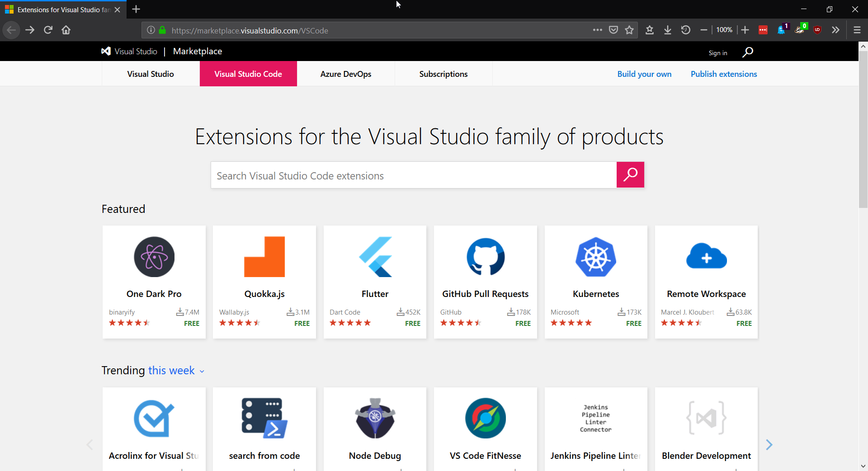This screenshot has height=471, width=868.
Task: Switch to the Azure DevOps tab
Action: (346, 74)
